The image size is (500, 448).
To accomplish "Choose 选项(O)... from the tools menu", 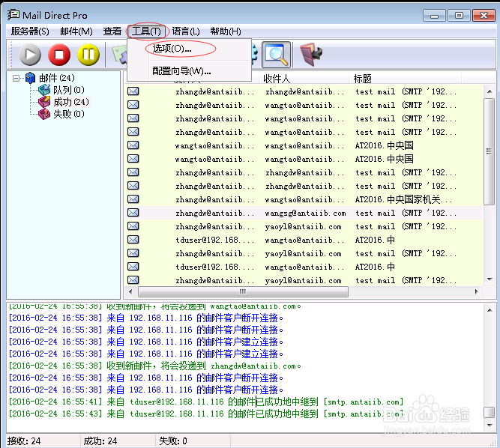I will (x=172, y=49).
